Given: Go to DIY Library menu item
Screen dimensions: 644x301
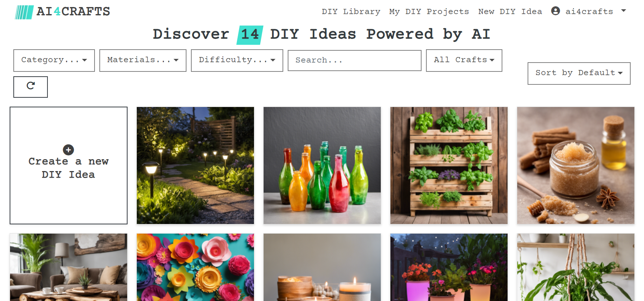Looking at the screenshot, I should 351,11.
